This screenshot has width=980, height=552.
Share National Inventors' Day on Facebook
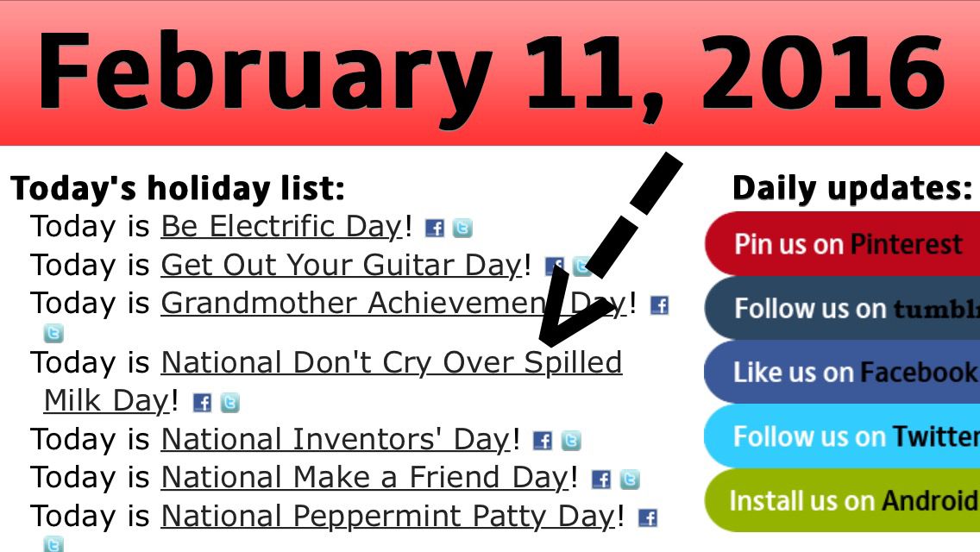pyautogui.click(x=543, y=442)
